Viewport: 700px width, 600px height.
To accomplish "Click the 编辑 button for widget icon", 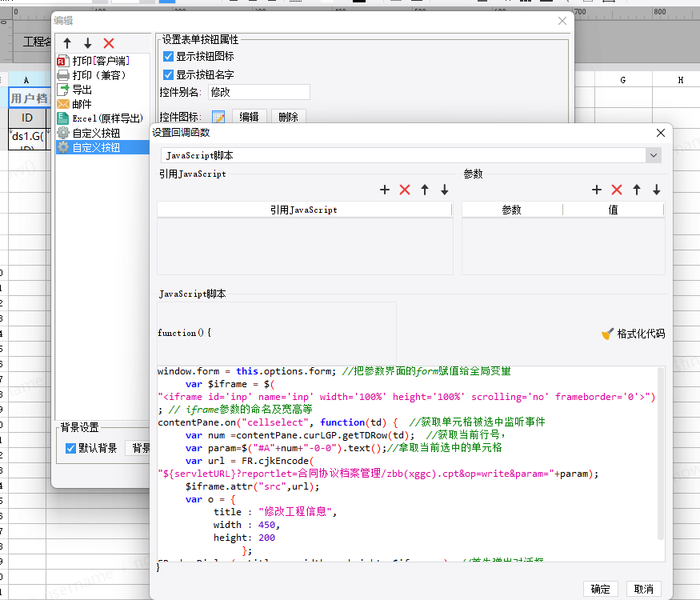I will (x=249, y=117).
